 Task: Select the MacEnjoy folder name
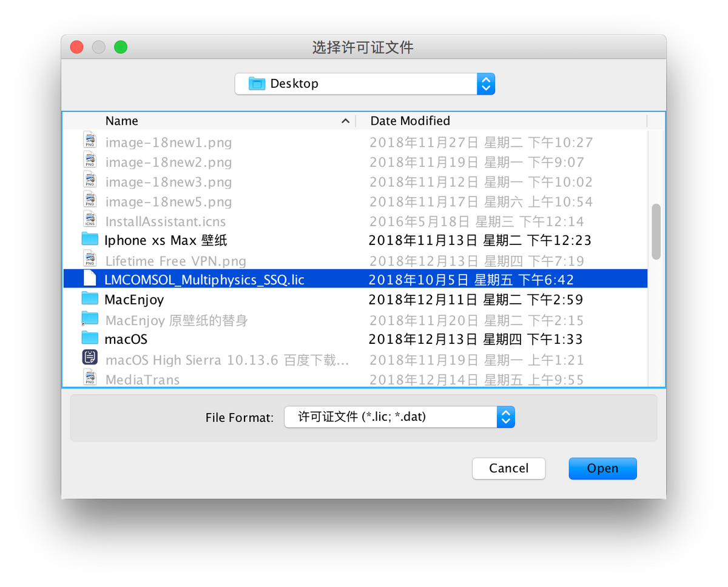pos(134,300)
